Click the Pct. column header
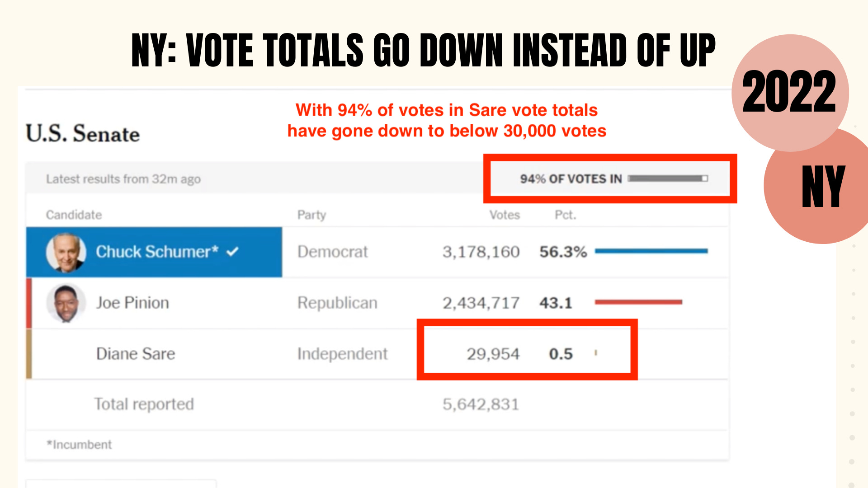The width and height of the screenshot is (868, 488). click(566, 215)
